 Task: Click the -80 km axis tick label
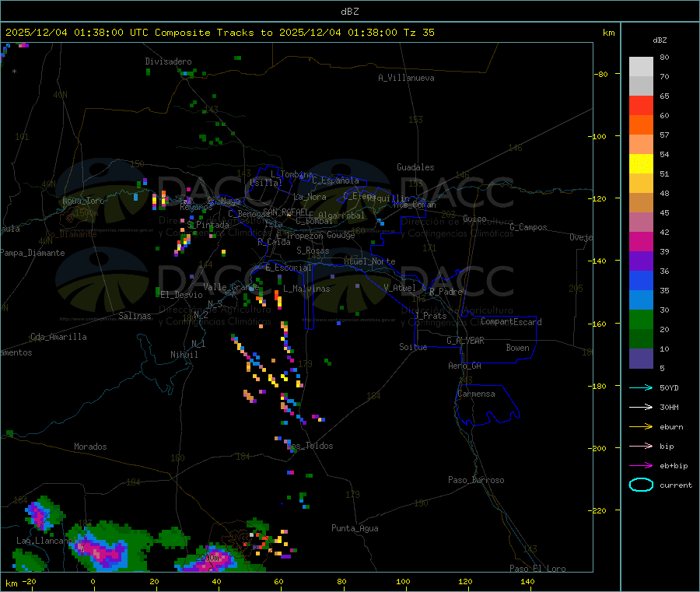coord(601,74)
